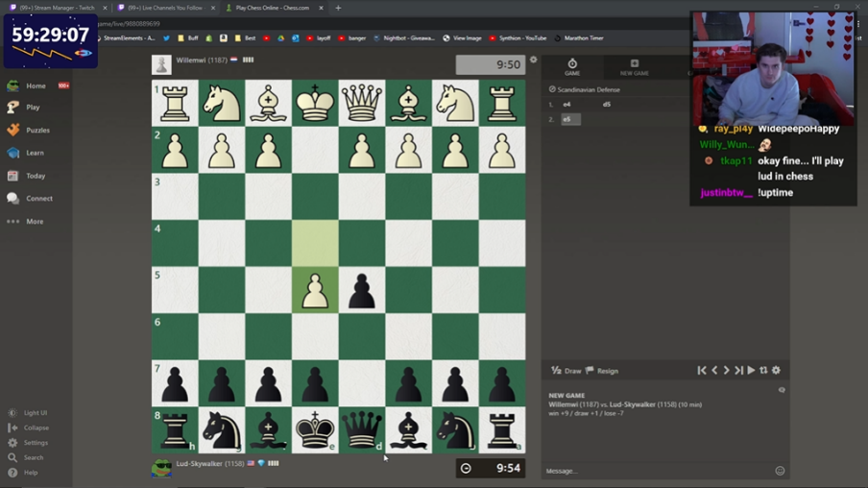868x488 pixels.
Task: Select move e4 in the move list
Action: tap(567, 104)
